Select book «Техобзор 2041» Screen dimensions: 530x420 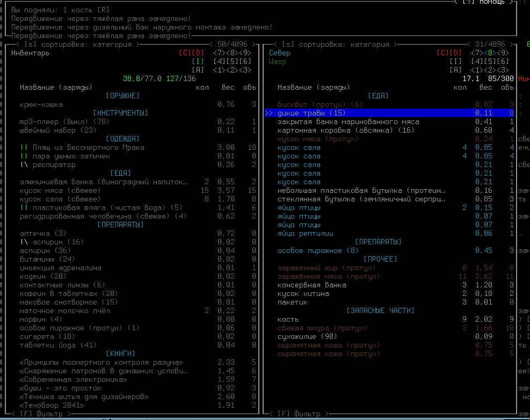click(x=138, y=405)
